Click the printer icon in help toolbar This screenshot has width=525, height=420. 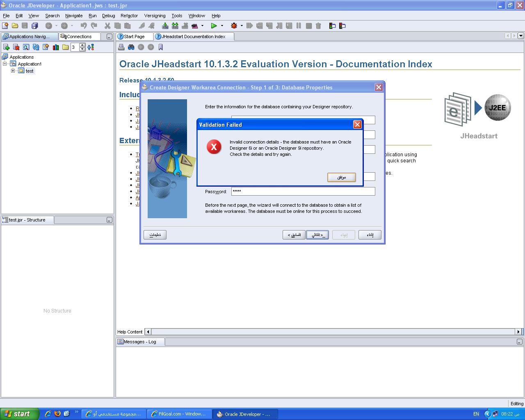(x=121, y=47)
